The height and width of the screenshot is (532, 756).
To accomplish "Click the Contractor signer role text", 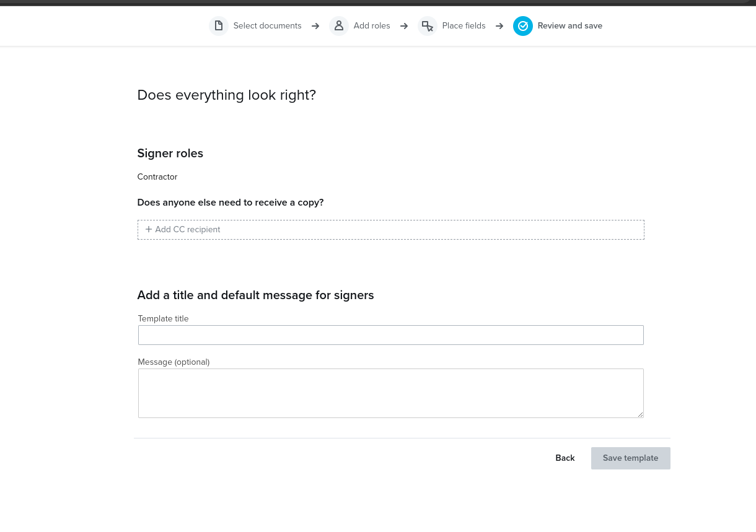I will click(x=157, y=177).
